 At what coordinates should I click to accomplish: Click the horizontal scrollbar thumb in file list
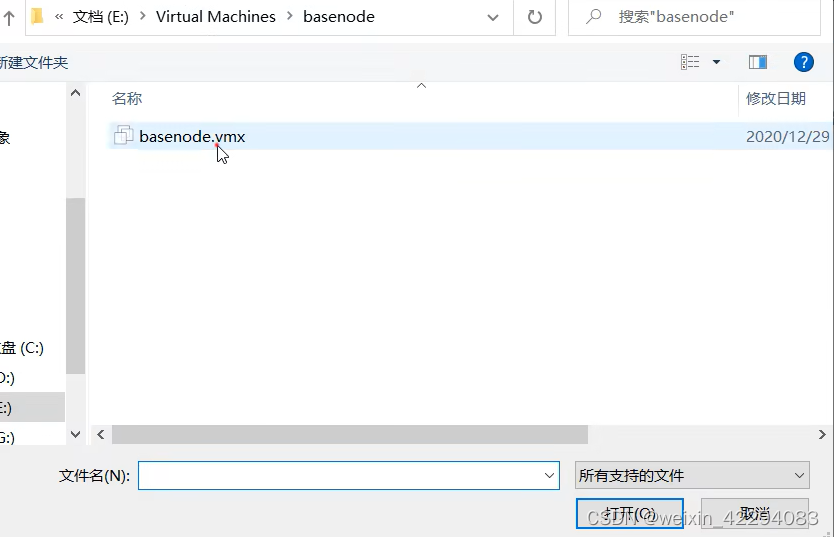349,434
